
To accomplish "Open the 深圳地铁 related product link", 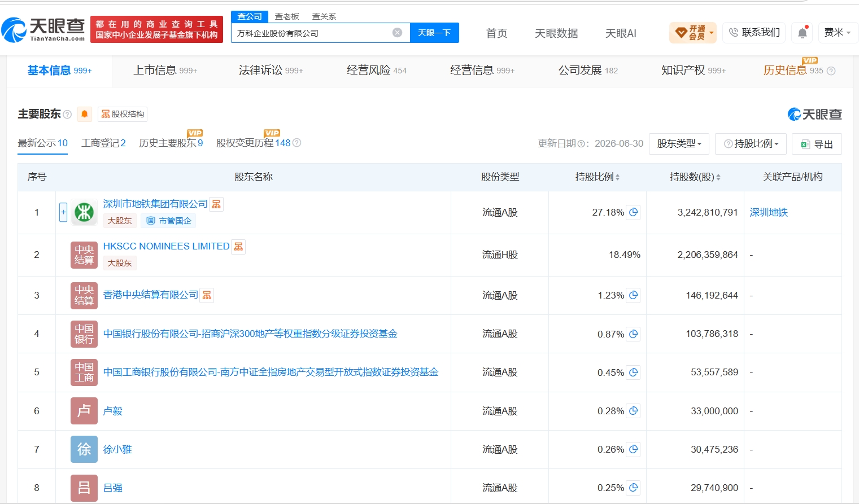I will point(769,212).
